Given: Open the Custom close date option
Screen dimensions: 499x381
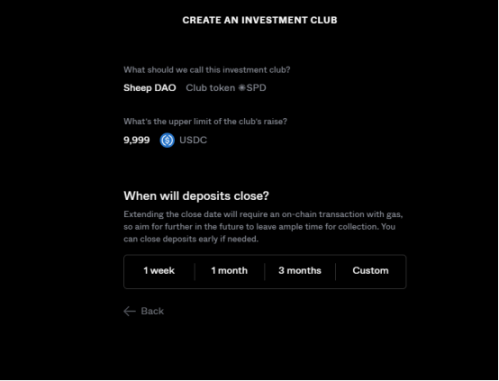Looking at the screenshot, I should tap(370, 271).
